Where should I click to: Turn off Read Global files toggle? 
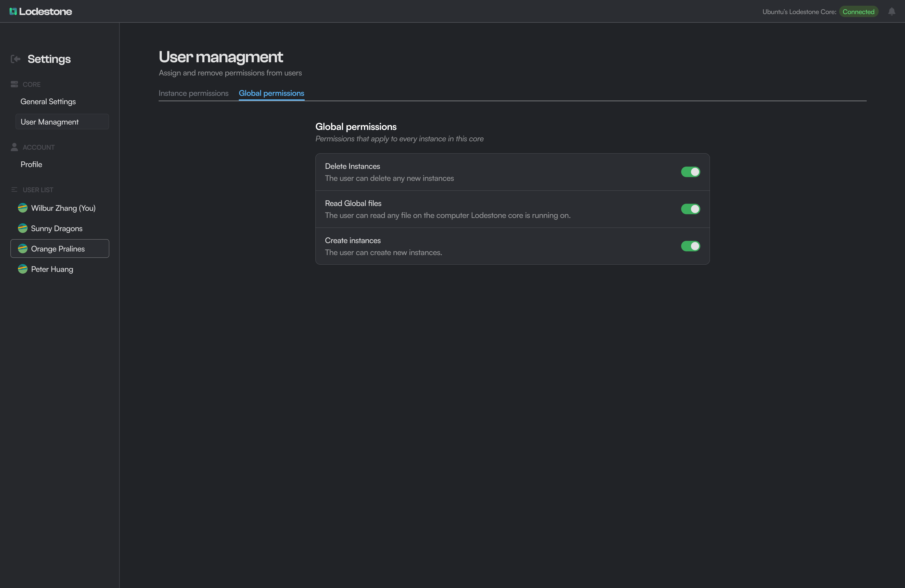tap(690, 209)
